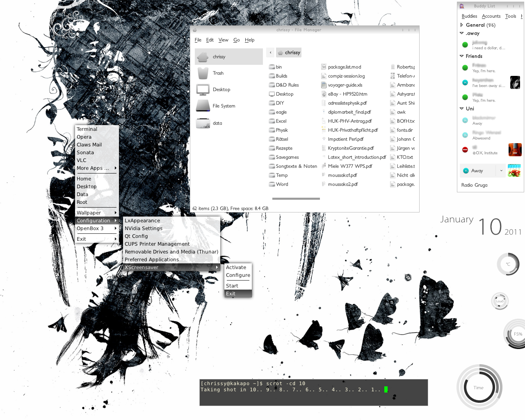Viewport: 525px width, 420px height.
Task: Expand the Exit submenu in root menu
Action: 97,239
